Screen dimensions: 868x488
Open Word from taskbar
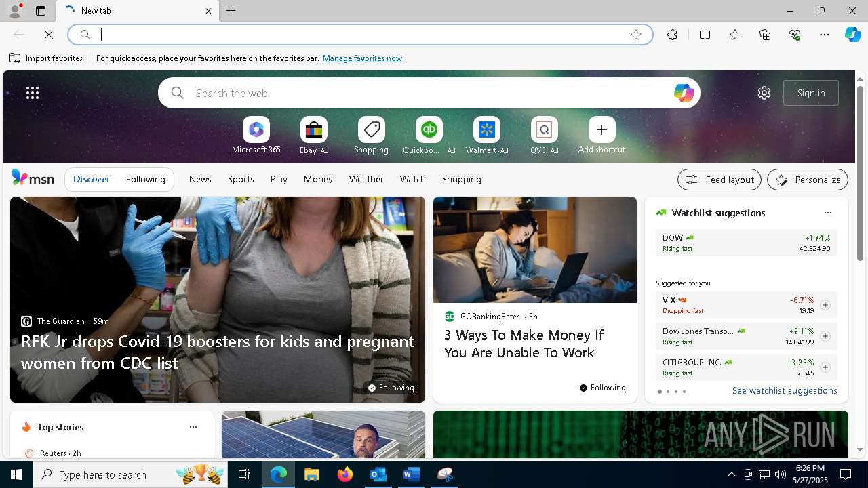click(x=411, y=474)
